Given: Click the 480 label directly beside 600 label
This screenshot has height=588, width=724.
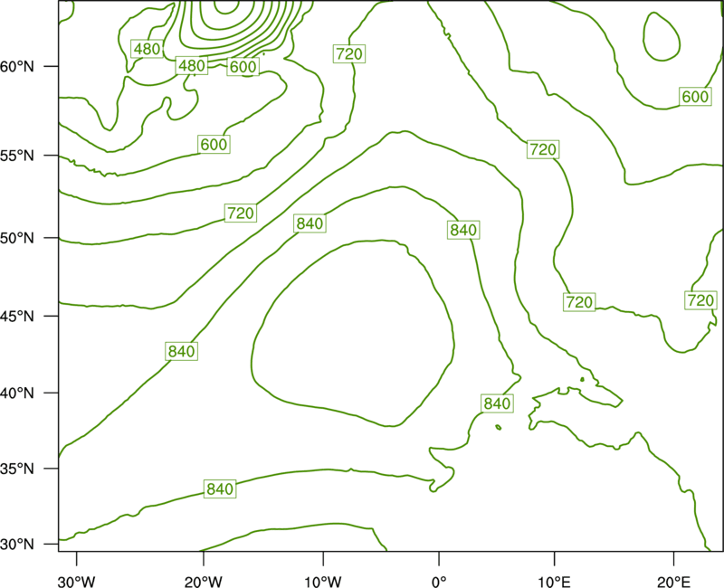Looking at the screenshot, I should click(192, 65).
